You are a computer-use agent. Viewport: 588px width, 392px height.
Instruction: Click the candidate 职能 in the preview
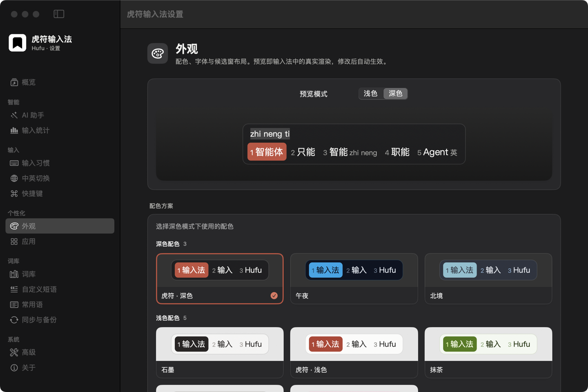click(397, 152)
